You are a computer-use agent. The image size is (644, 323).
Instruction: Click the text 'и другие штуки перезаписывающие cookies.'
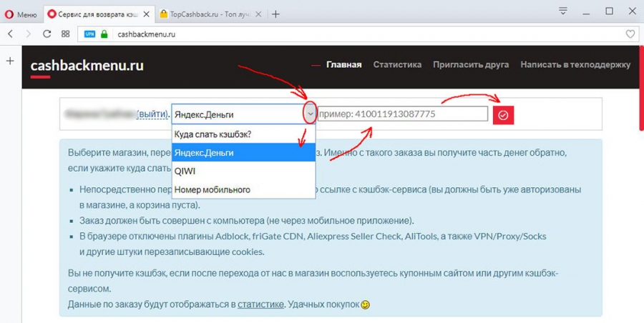(x=172, y=252)
